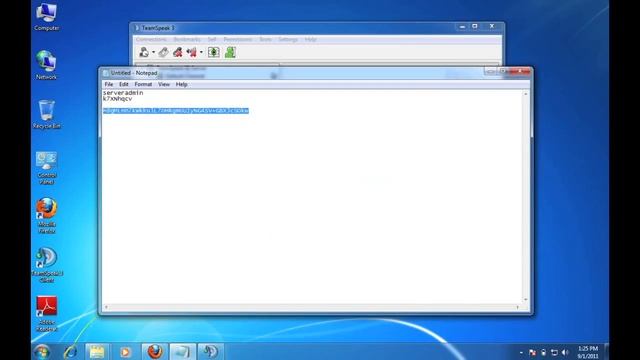This screenshot has height=360, width=640.
Task: Click the boxed green-arrow icon in TeamSpeak toolbar
Action: coord(213,52)
